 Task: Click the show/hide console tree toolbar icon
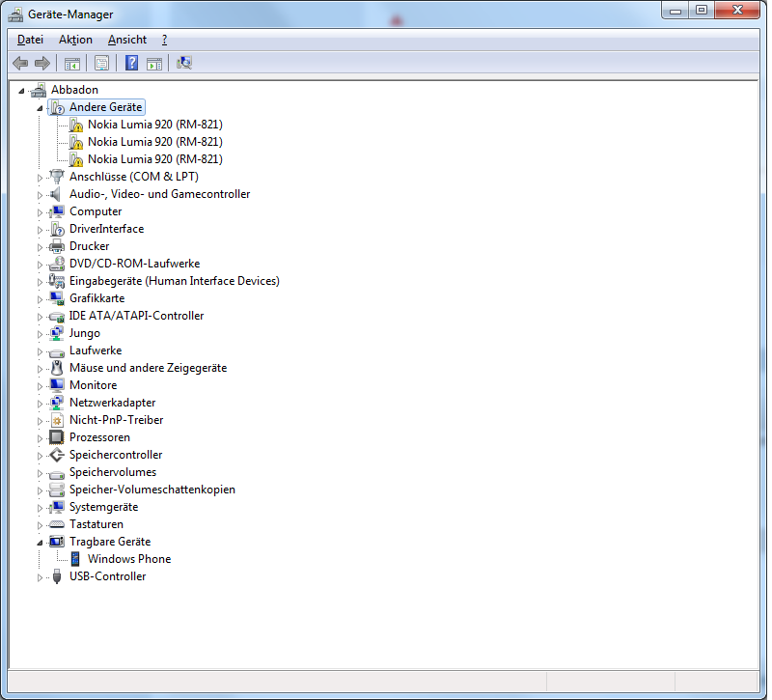point(71,64)
